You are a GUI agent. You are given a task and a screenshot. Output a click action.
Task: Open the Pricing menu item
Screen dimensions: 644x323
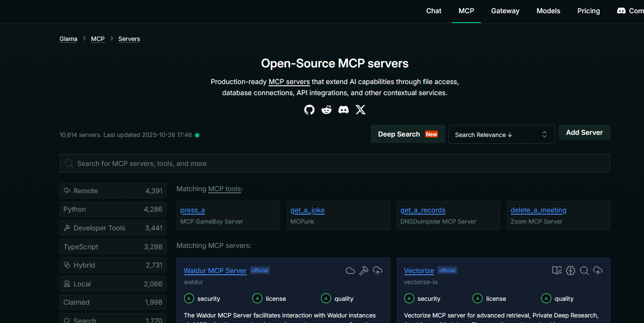[x=589, y=11]
